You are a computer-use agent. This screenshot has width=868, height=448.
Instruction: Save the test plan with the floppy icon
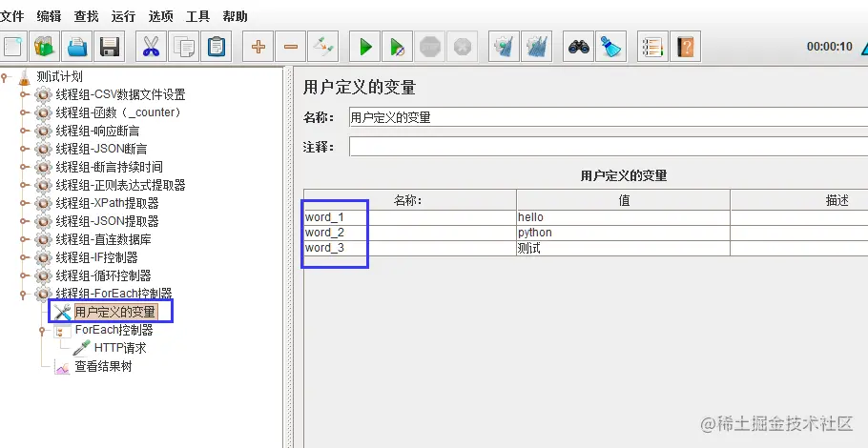(109, 47)
